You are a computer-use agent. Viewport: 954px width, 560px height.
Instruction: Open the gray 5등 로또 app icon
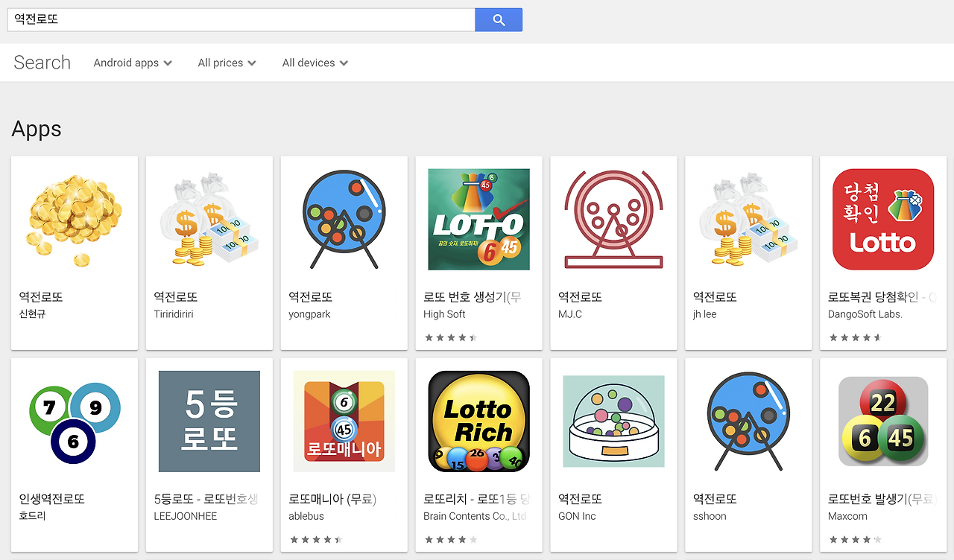(209, 421)
